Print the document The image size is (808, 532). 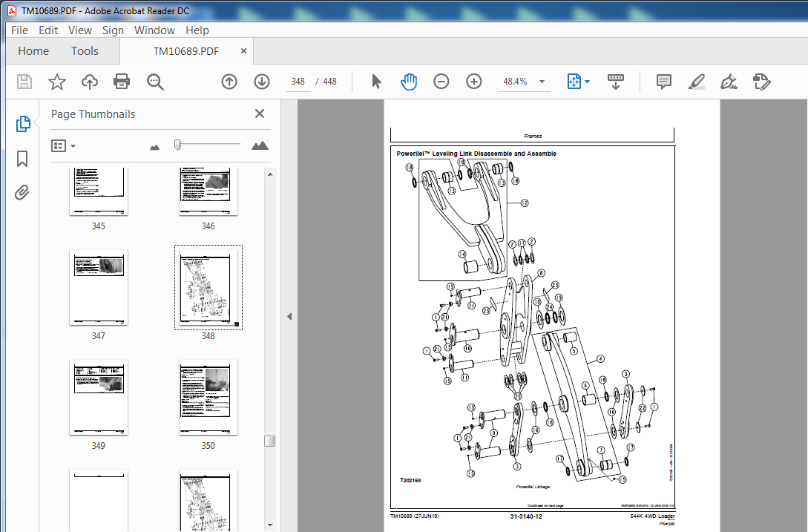(122, 82)
